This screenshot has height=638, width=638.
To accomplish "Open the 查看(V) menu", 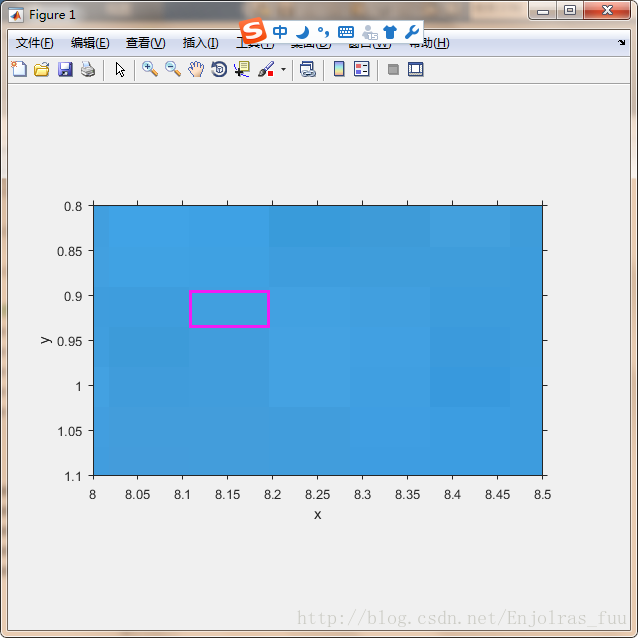I will 146,43.
